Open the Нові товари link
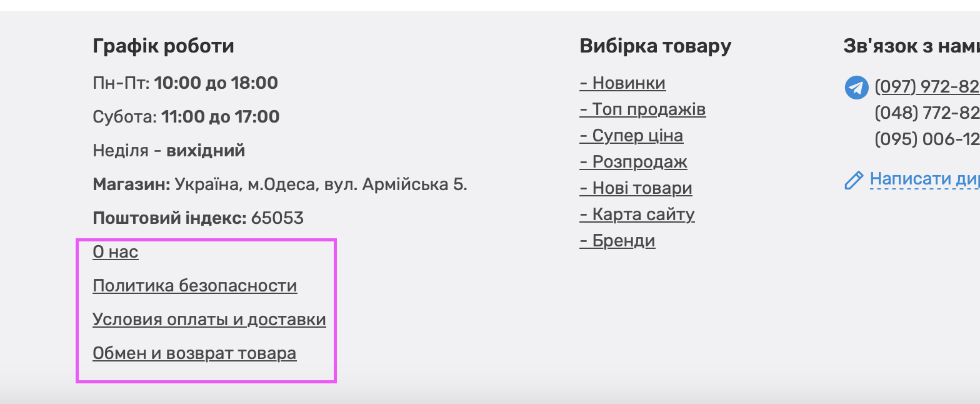Image resolution: width=980 pixels, height=404 pixels. click(636, 188)
